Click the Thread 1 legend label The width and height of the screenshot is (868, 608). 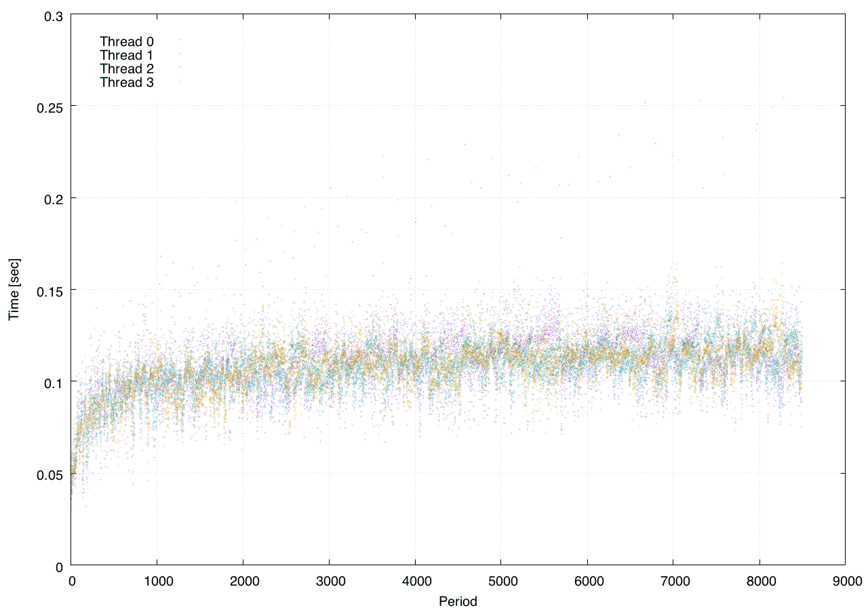point(127,55)
